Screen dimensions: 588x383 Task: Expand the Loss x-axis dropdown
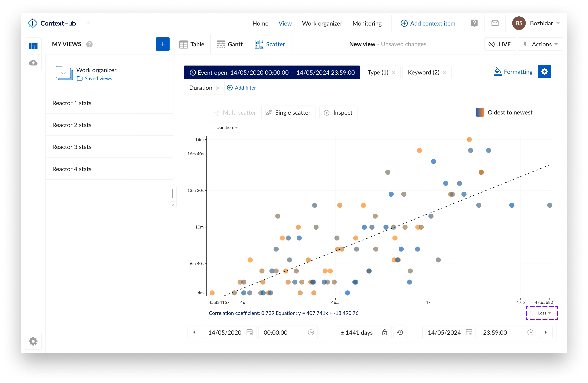click(x=542, y=313)
